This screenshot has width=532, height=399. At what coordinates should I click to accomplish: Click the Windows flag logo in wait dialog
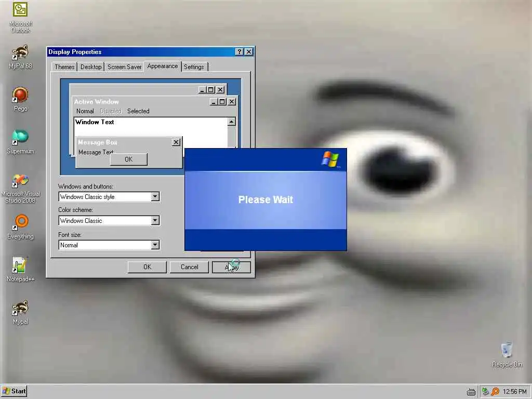click(x=330, y=159)
